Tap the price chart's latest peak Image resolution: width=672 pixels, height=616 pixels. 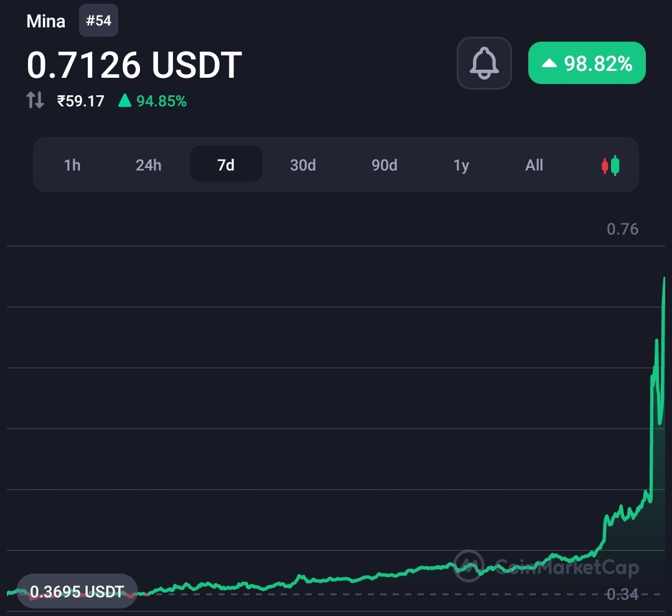[x=665, y=279]
